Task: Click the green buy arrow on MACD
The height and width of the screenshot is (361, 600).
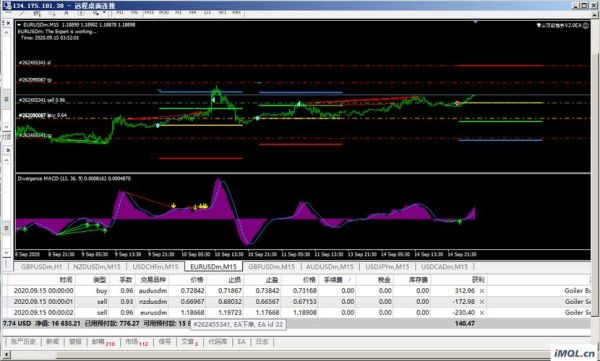Action: coord(460,221)
